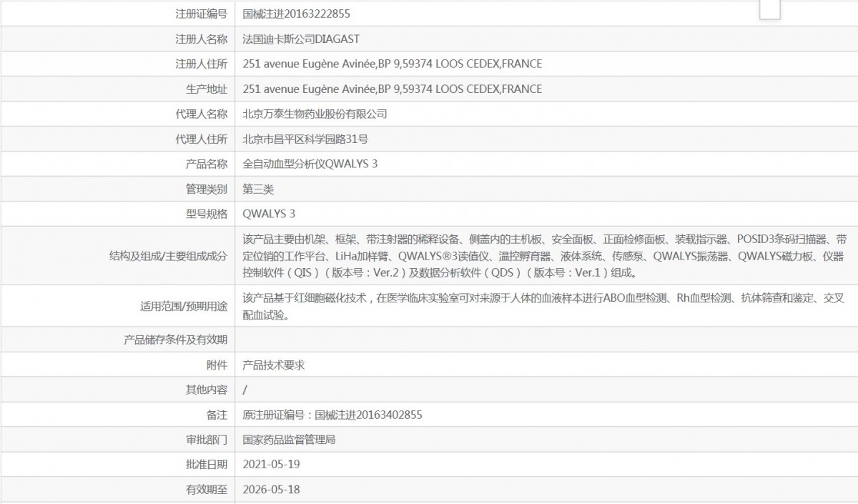Click the small white box at top right

tap(769, 9)
